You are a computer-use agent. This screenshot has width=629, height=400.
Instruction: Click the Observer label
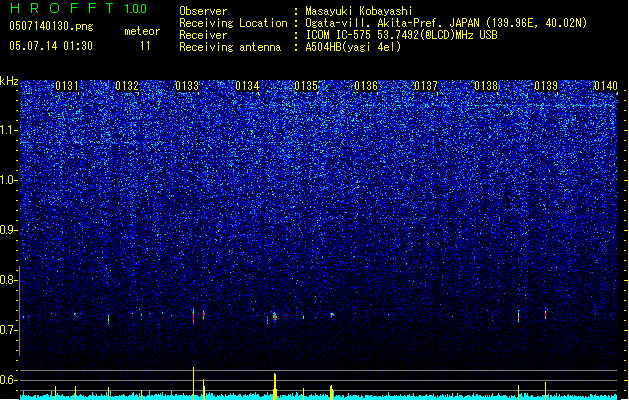click(x=203, y=11)
